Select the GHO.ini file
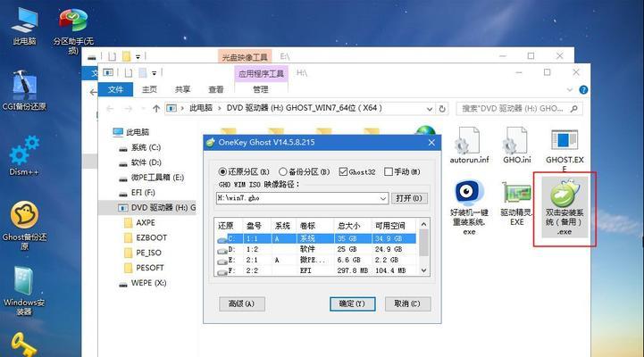Image resolution: width=644 pixels, height=357 pixels. 516,145
